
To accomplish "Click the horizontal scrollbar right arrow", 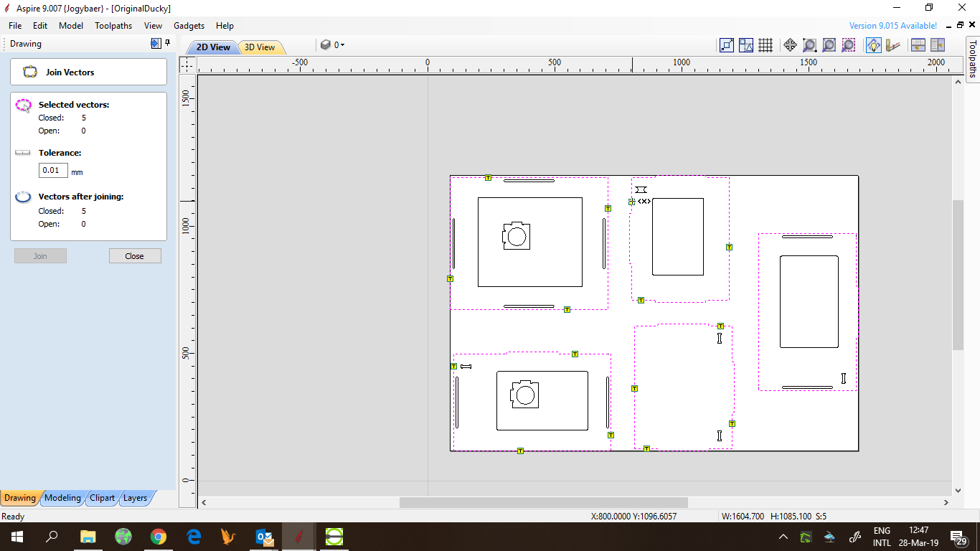I will tap(946, 502).
